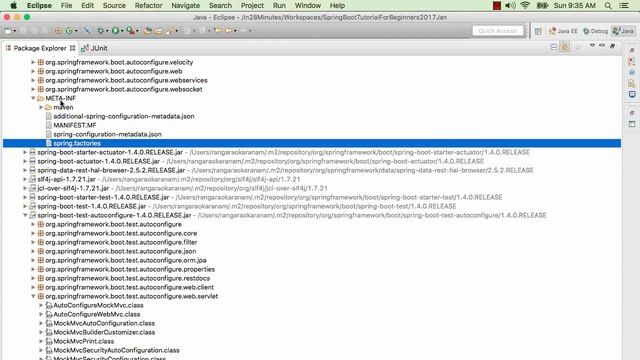Image resolution: width=640 pixels, height=360 pixels.
Task: Click the Open Perspective icon
Action: (538, 31)
